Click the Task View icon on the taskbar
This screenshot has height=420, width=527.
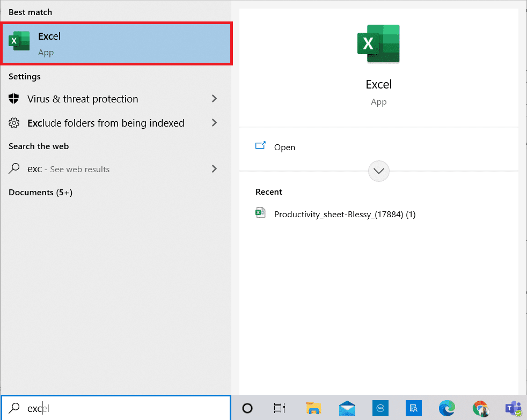tap(280, 408)
